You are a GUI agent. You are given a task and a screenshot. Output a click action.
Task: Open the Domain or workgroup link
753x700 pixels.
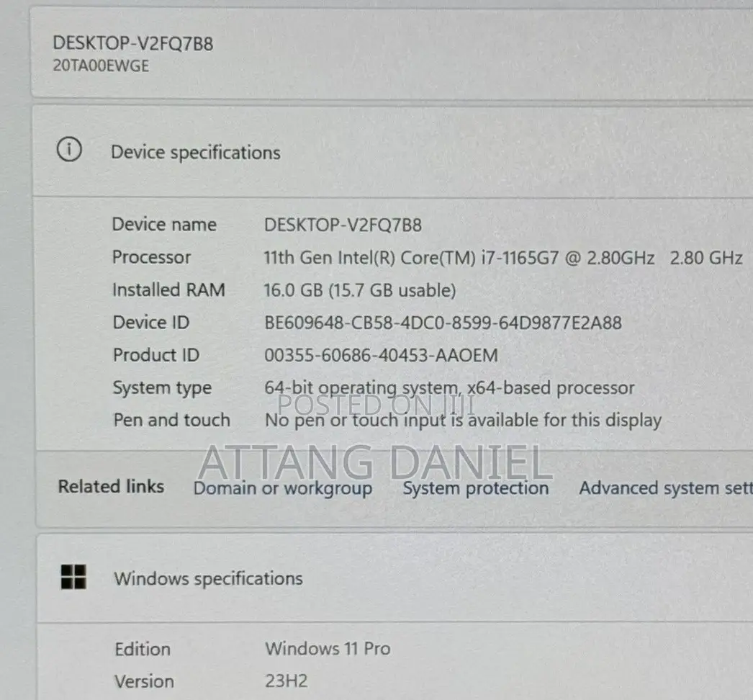click(282, 488)
